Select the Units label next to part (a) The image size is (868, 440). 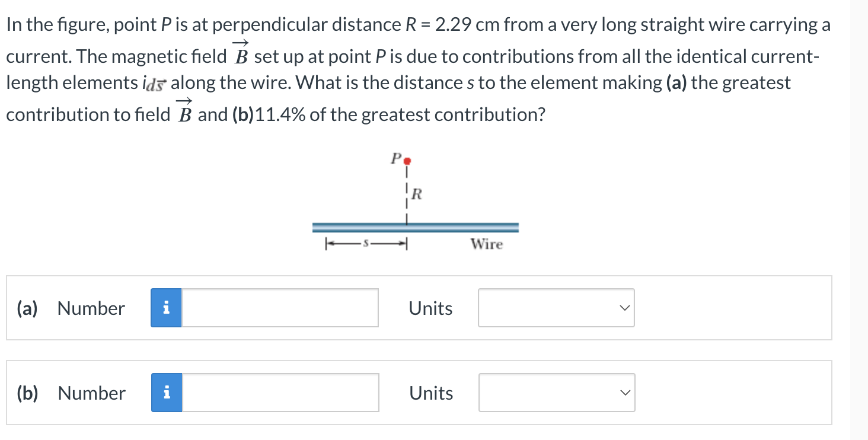click(430, 308)
